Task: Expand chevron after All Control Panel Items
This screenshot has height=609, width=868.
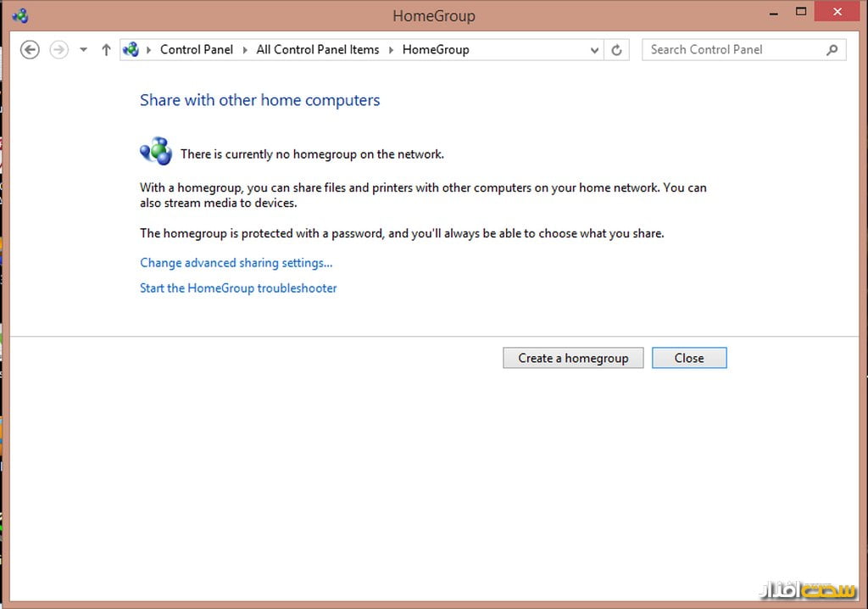Action: 391,50
